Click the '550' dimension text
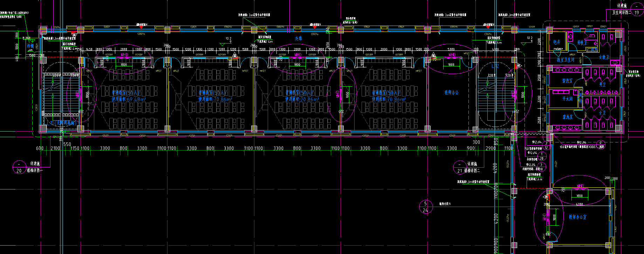Viewport: 644px width, 254px height. click(x=67, y=144)
